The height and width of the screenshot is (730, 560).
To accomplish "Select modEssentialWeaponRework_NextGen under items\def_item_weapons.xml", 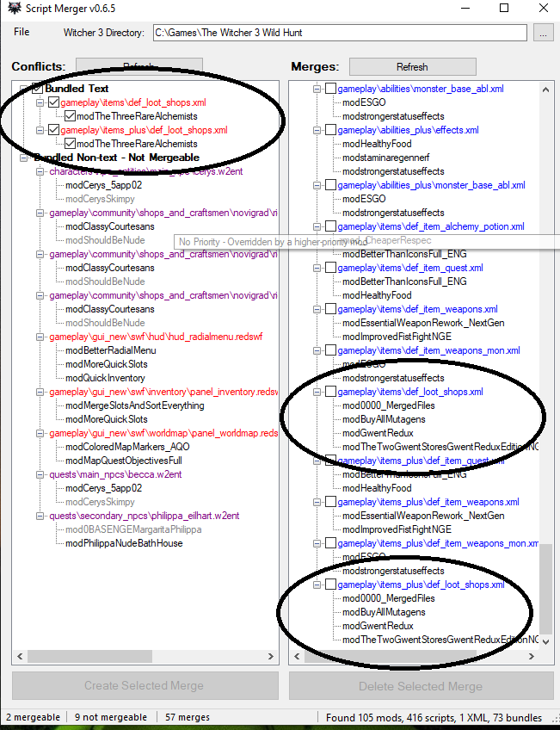I will [423, 323].
